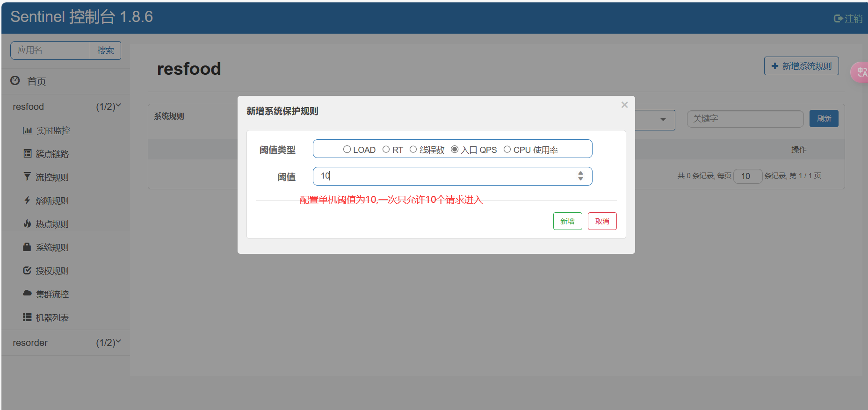
Task: Select the LOAD threshold type radio
Action: [x=347, y=150]
